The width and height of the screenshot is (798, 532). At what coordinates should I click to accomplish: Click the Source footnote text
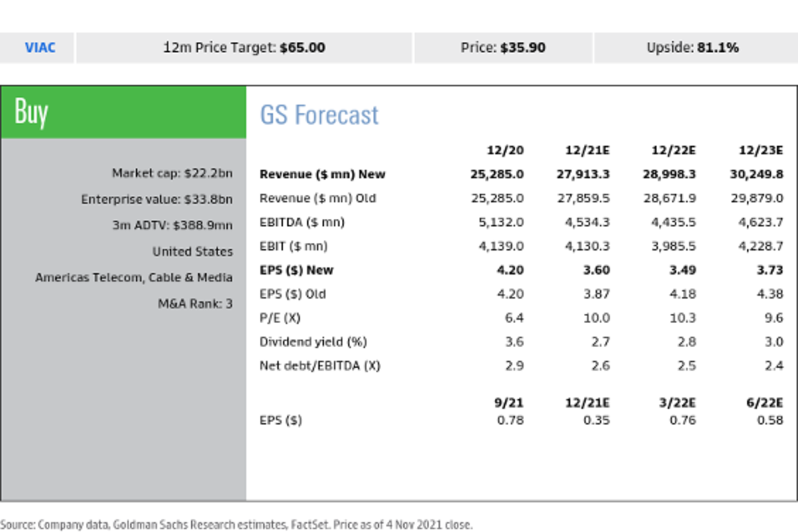click(236, 525)
